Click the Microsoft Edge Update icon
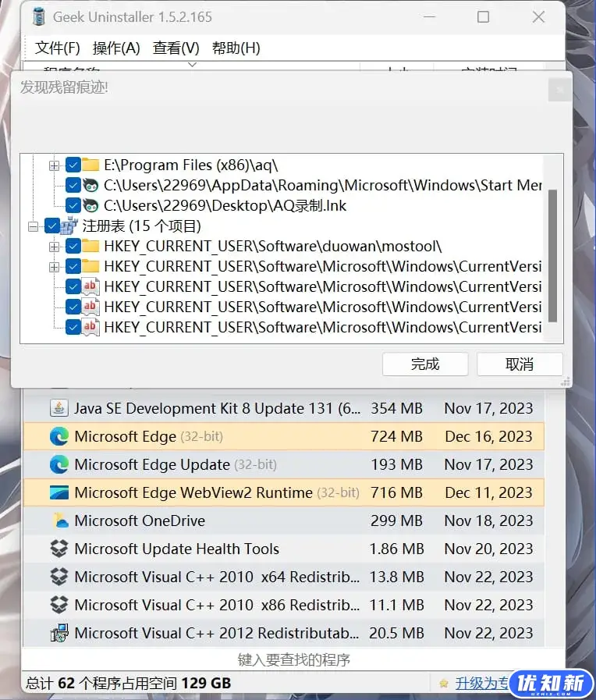Image resolution: width=596 pixels, height=700 pixels. tap(59, 465)
